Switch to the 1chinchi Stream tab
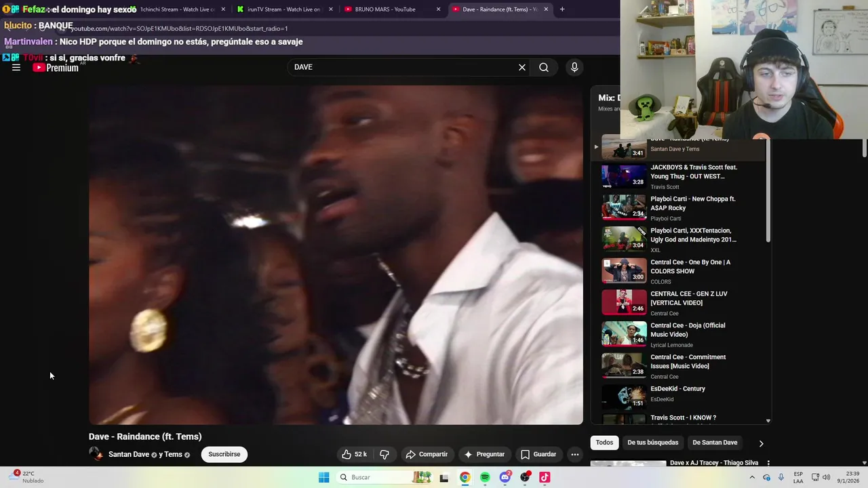 coord(177,9)
